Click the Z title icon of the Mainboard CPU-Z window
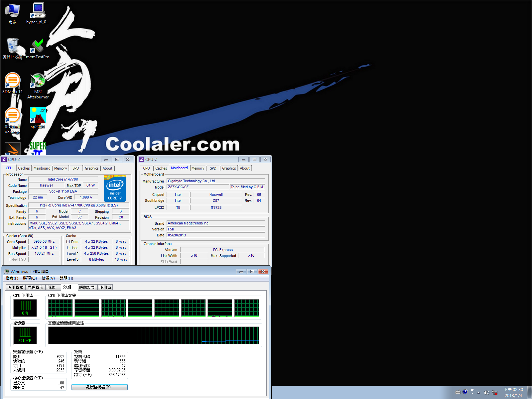 click(141, 159)
